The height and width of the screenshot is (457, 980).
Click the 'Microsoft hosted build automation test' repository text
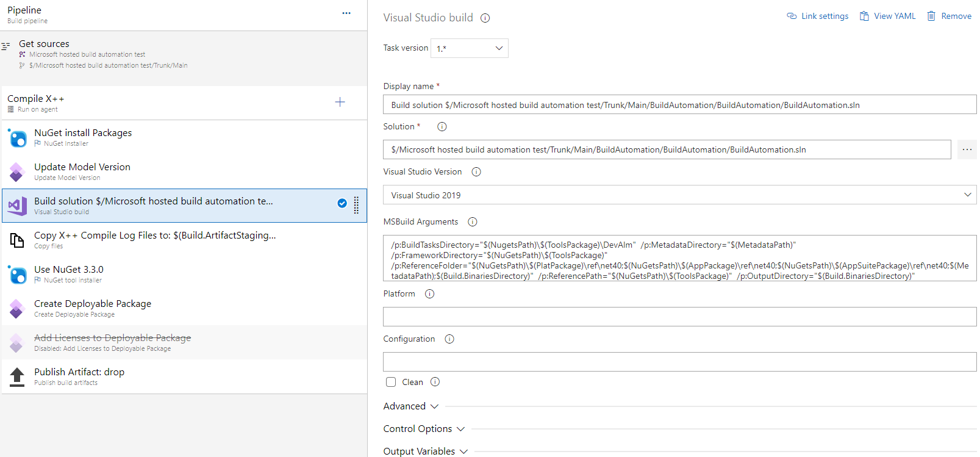click(x=87, y=54)
